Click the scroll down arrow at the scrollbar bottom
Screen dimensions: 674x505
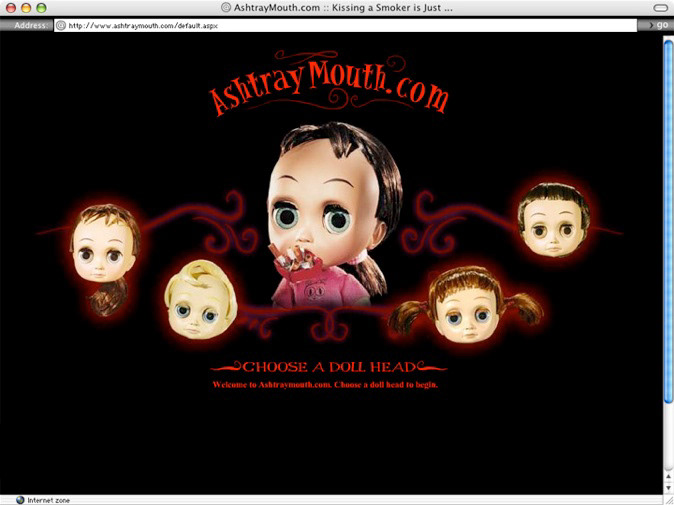668,487
